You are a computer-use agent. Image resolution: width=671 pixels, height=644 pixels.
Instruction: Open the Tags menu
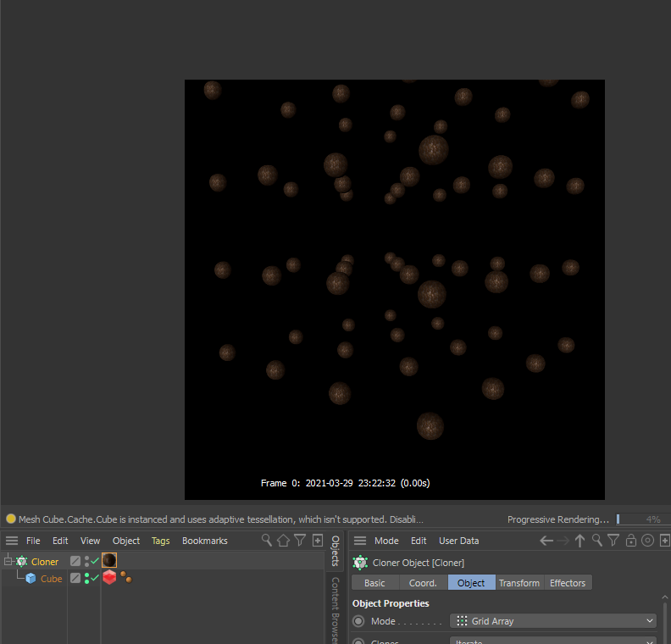pyautogui.click(x=160, y=541)
